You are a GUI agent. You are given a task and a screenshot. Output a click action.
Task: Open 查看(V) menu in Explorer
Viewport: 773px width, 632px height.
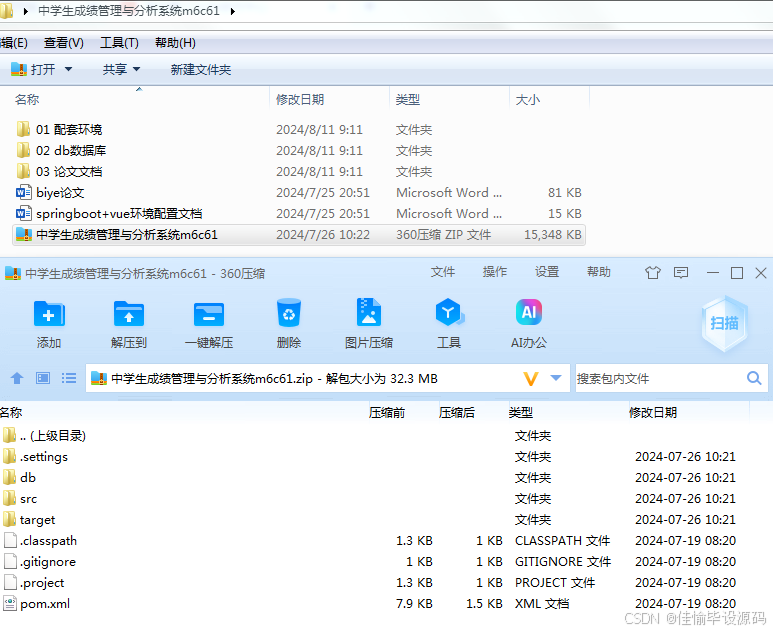[64, 43]
